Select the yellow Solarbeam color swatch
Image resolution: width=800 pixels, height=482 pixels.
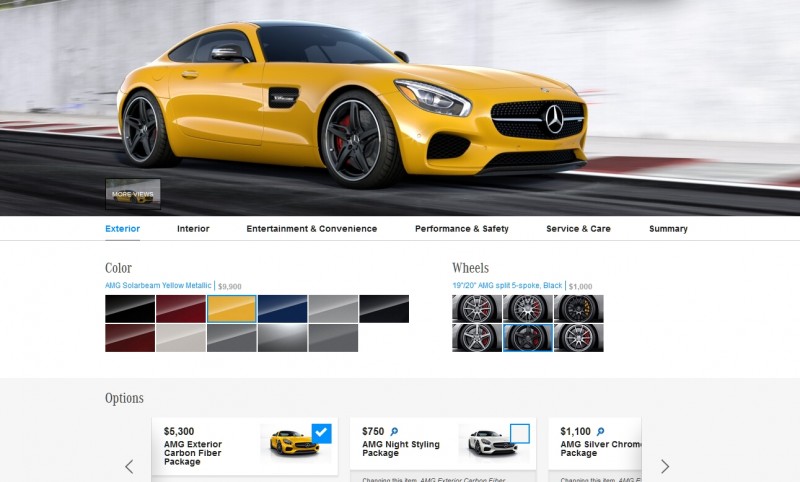click(232, 309)
